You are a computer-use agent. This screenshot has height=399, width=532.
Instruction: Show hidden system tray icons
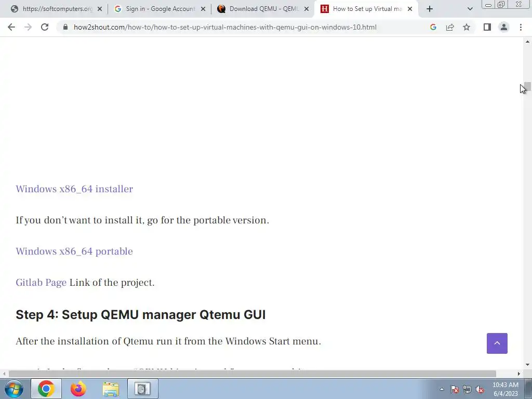pyautogui.click(x=442, y=389)
